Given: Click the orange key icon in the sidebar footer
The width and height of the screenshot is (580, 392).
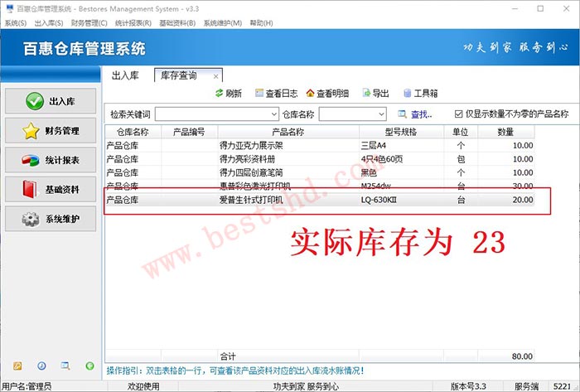Looking at the screenshot, I should tap(17, 365).
